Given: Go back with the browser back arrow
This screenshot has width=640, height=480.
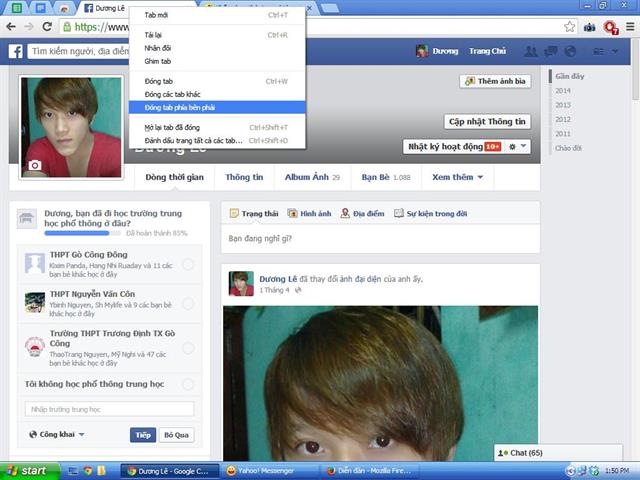Looking at the screenshot, I should click(x=11, y=27).
